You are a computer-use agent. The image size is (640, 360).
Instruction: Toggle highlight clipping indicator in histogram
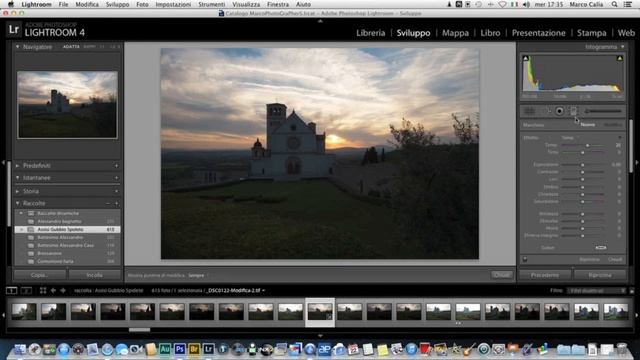tap(620, 58)
